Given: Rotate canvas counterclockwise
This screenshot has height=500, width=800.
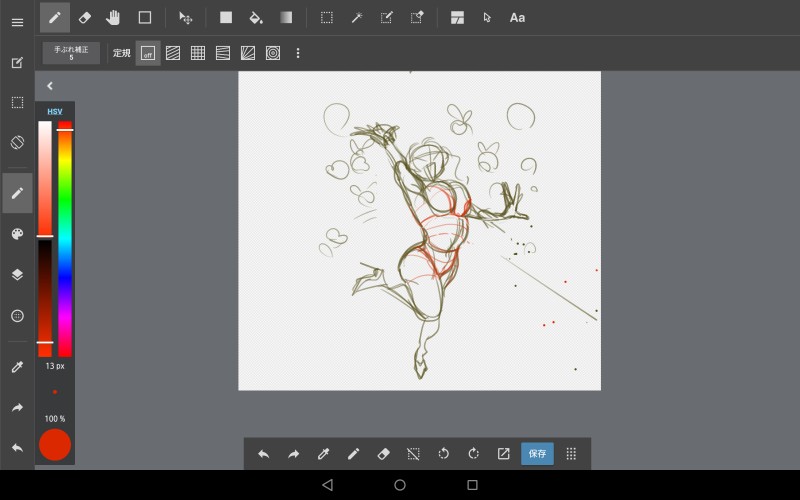Looking at the screenshot, I should pyautogui.click(x=443, y=454).
